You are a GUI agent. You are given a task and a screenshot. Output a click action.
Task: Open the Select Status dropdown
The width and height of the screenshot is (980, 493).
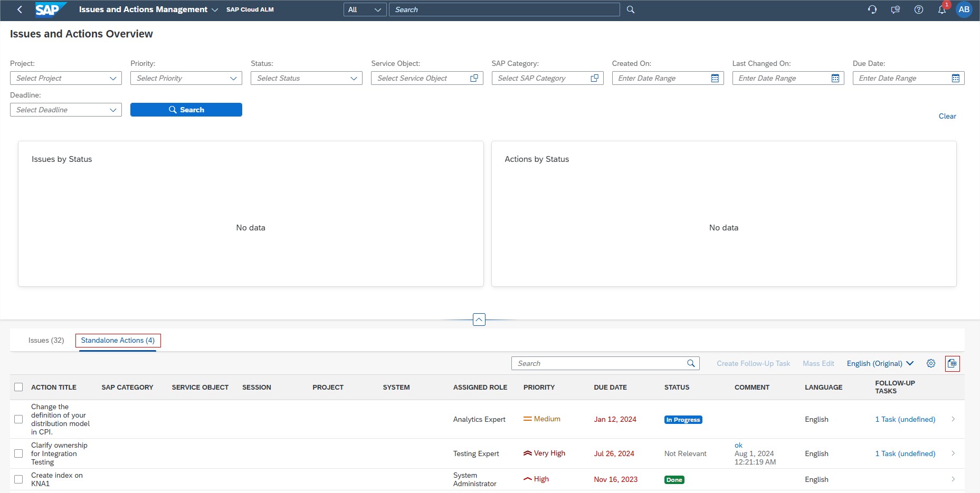click(x=354, y=78)
